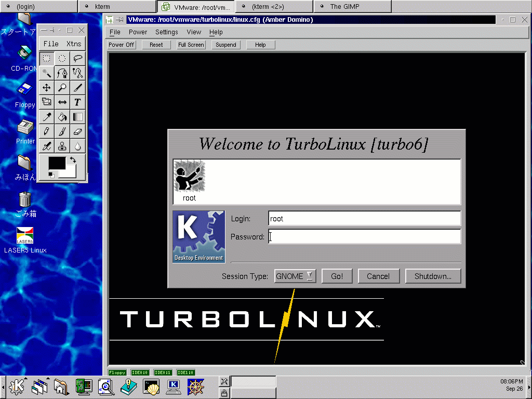Switch to The GIMP taskbar entry
The image size is (532, 399).
353,6
